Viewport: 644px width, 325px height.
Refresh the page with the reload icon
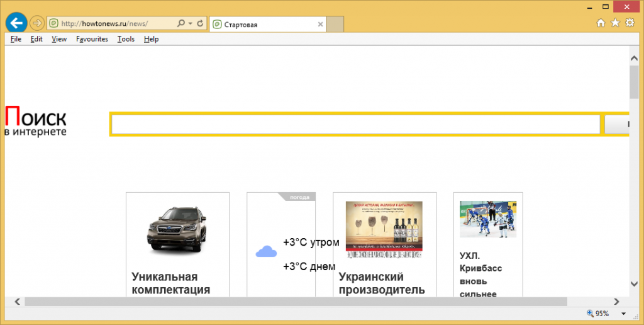coord(201,24)
